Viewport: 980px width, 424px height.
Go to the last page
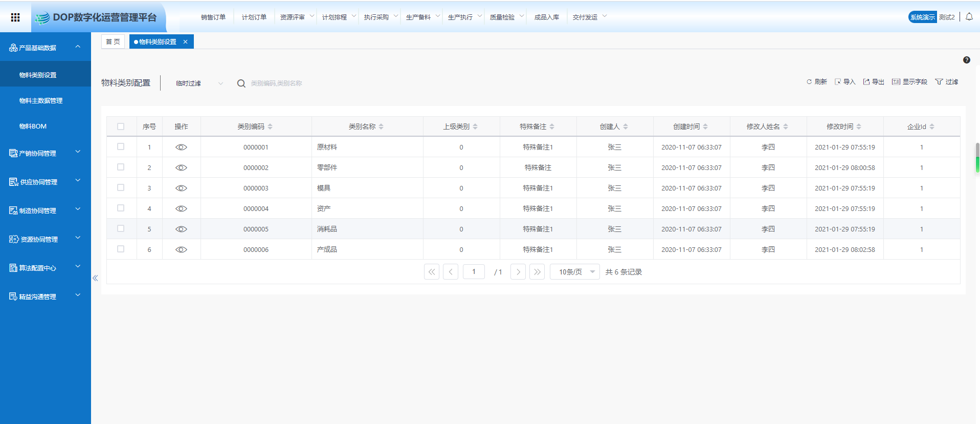point(537,272)
